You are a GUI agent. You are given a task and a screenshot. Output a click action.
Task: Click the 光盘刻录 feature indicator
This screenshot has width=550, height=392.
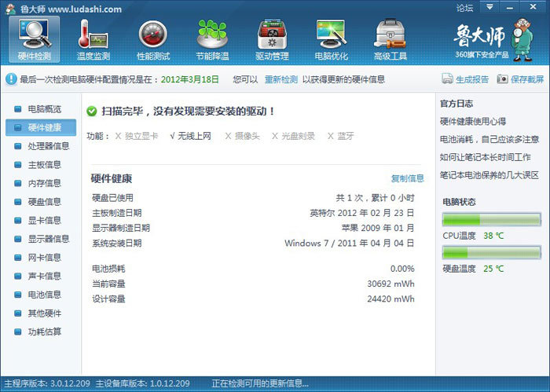coord(294,136)
